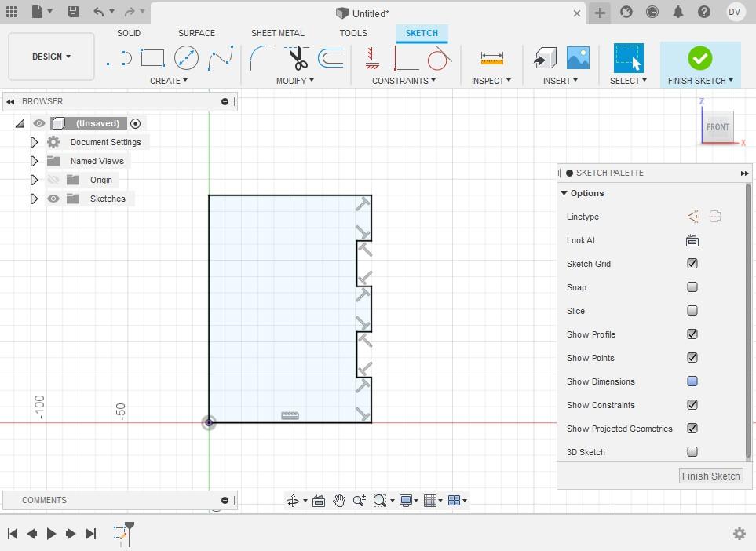Click the FRONT face of the ViewCube
Screen dimensions: 756x551
(718, 127)
